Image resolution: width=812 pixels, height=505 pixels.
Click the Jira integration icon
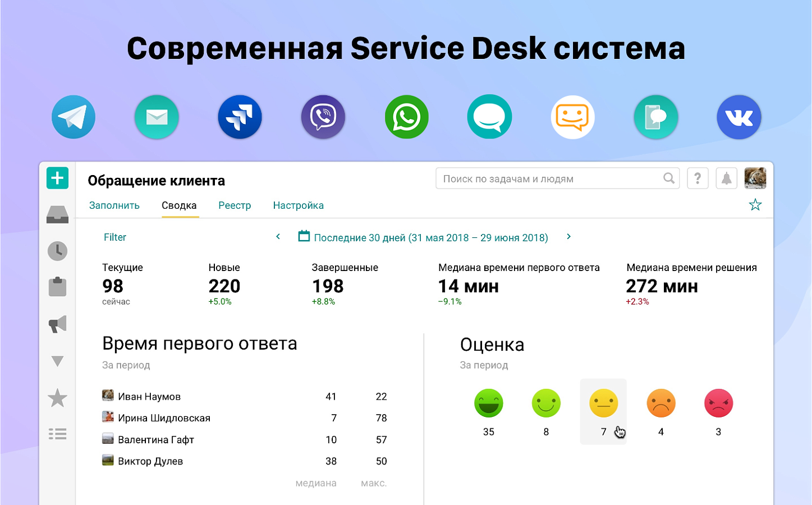click(x=240, y=117)
